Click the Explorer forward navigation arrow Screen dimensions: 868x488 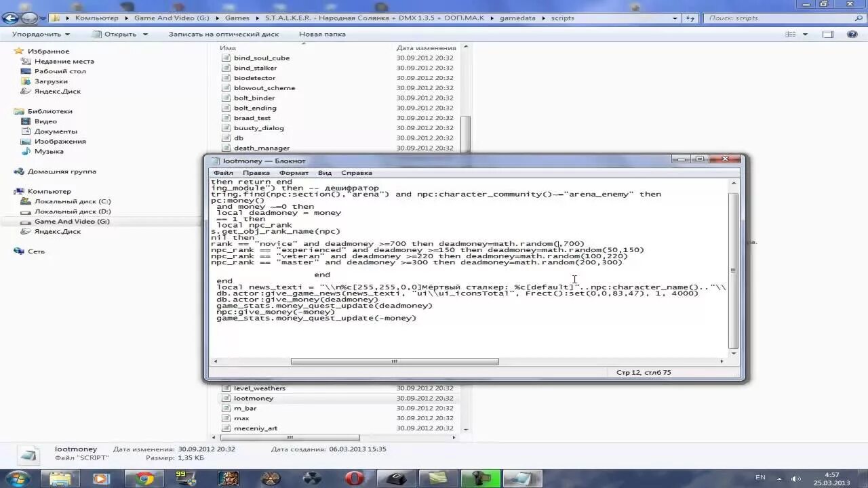tap(29, 18)
